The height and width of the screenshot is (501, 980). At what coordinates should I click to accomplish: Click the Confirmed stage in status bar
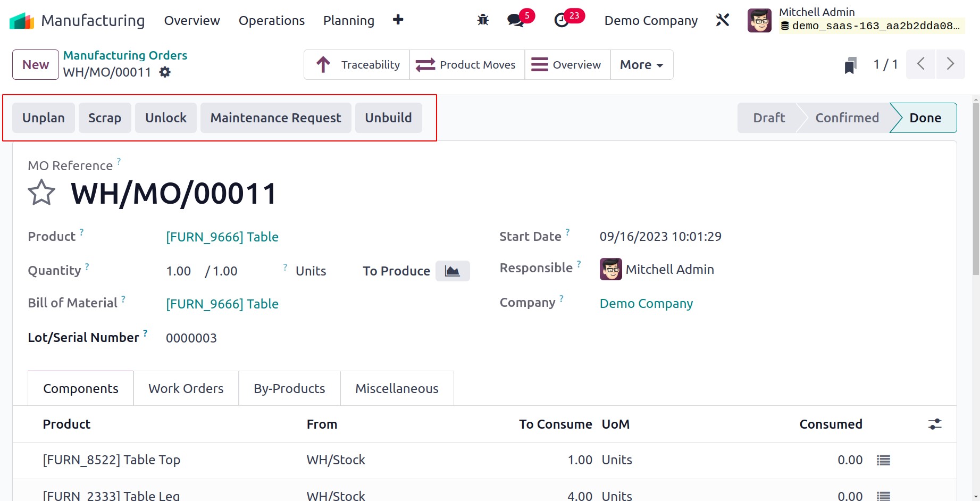847,118
